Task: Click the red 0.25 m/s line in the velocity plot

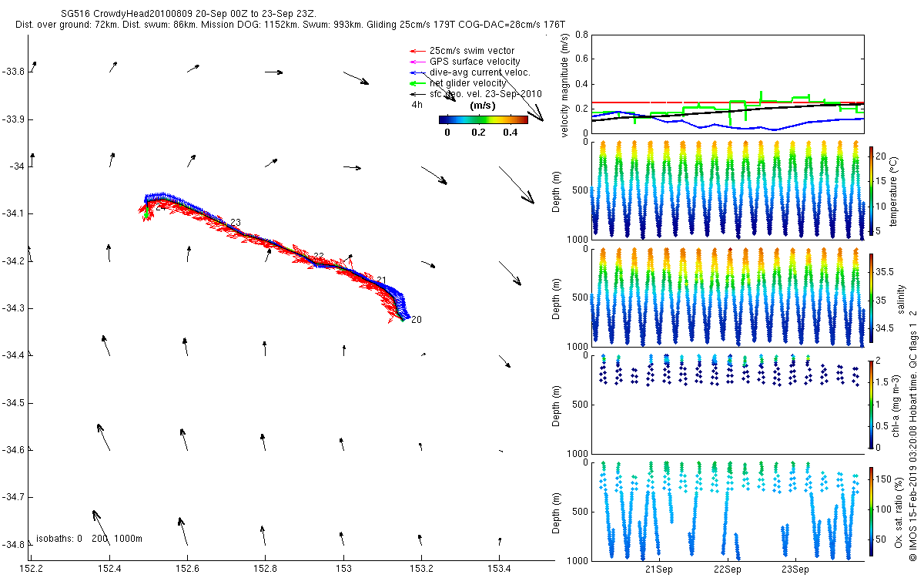Action: pos(727,102)
